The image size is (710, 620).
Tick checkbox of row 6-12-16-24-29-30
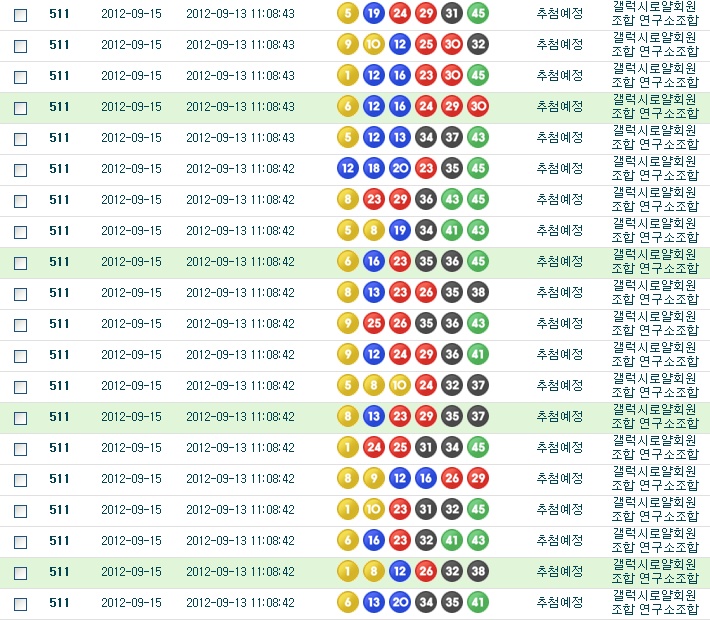tap(20, 107)
